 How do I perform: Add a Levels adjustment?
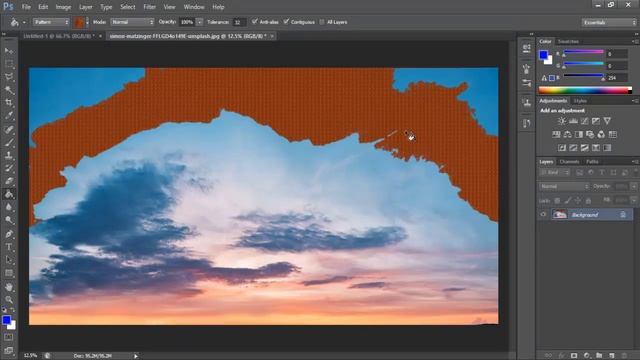tap(573, 121)
